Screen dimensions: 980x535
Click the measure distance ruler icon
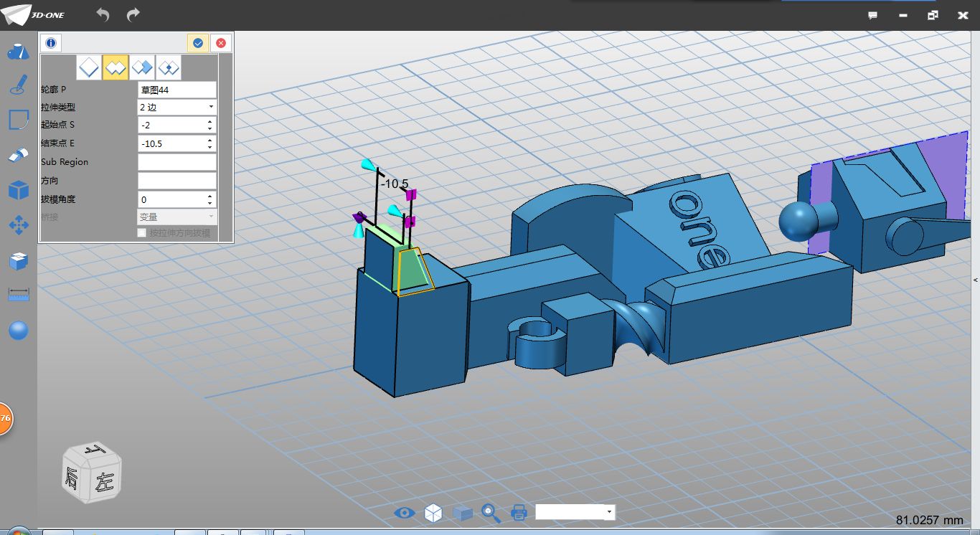point(18,295)
